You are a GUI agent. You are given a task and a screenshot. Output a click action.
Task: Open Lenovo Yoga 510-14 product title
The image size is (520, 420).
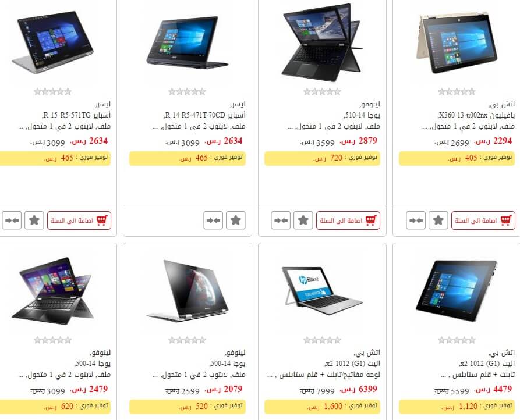tap(362, 115)
